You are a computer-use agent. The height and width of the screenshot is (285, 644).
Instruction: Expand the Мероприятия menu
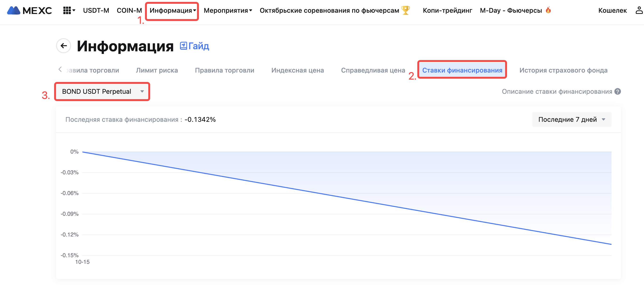coord(228,11)
